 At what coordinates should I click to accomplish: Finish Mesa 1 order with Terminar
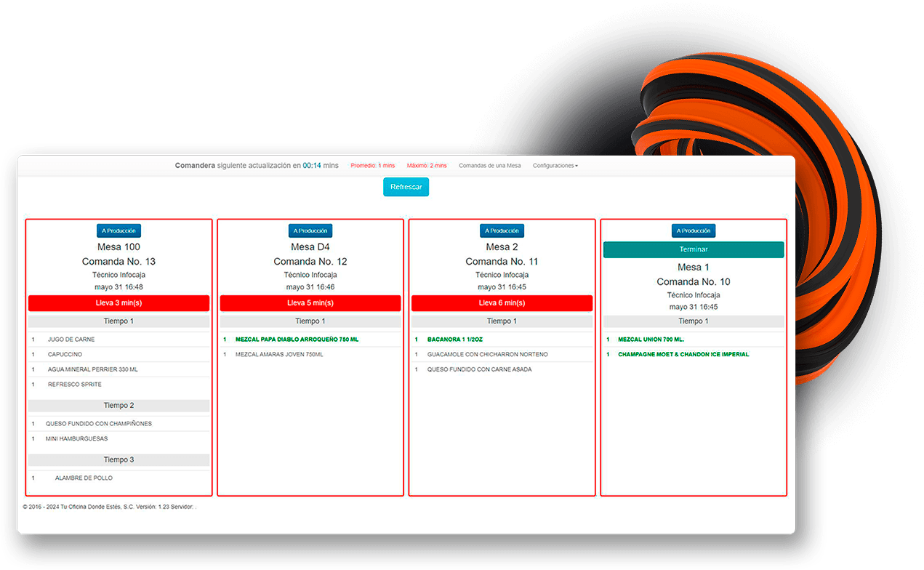click(x=694, y=249)
